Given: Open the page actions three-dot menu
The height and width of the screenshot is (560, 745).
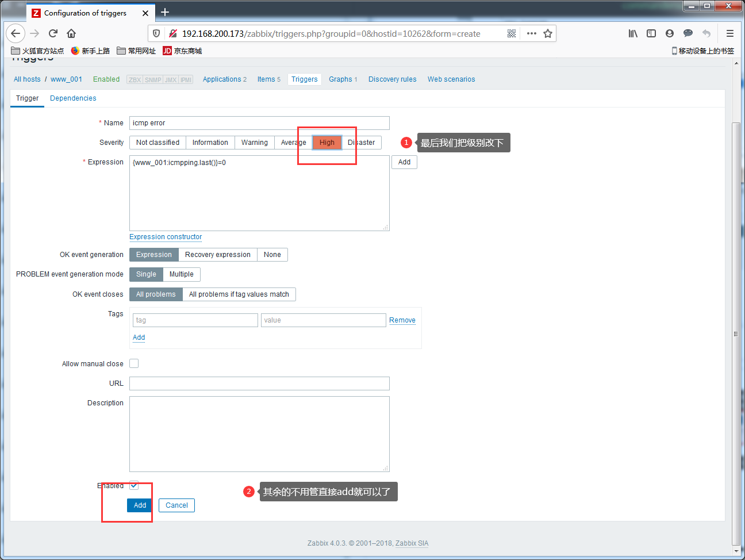Looking at the screenshot, I should pyautogui.click(x=532, y=34).
